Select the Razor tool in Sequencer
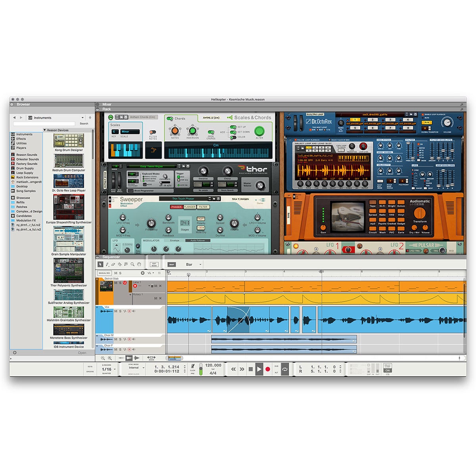 [120, 264]
